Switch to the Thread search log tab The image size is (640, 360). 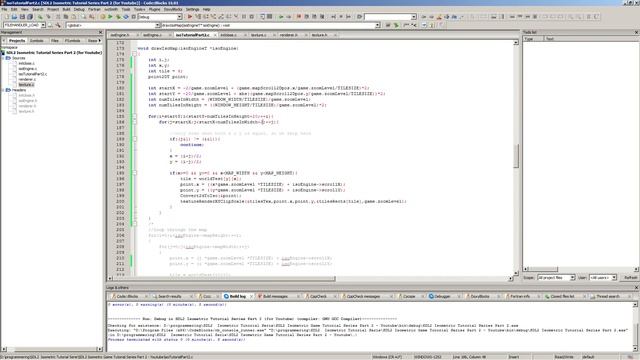pos(608,296)
